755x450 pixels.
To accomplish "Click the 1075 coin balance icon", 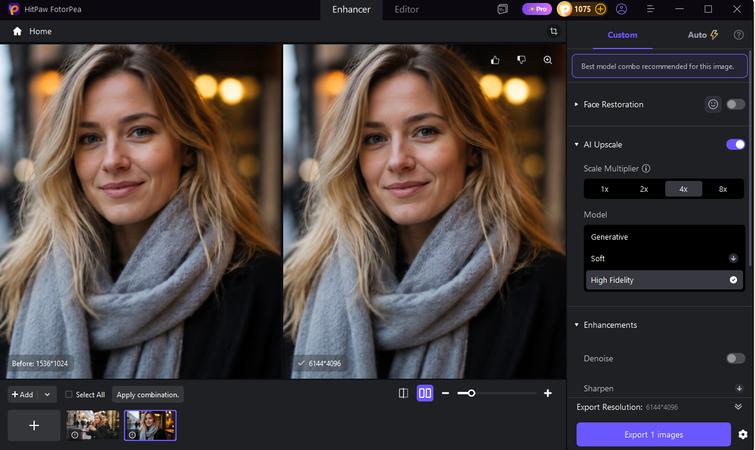I will 564,9.
